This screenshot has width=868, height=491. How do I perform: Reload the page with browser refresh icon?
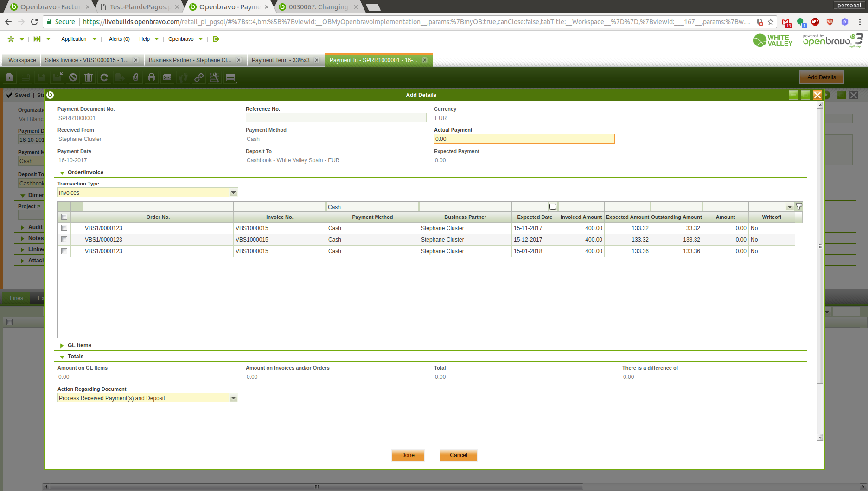coord(34,22)
